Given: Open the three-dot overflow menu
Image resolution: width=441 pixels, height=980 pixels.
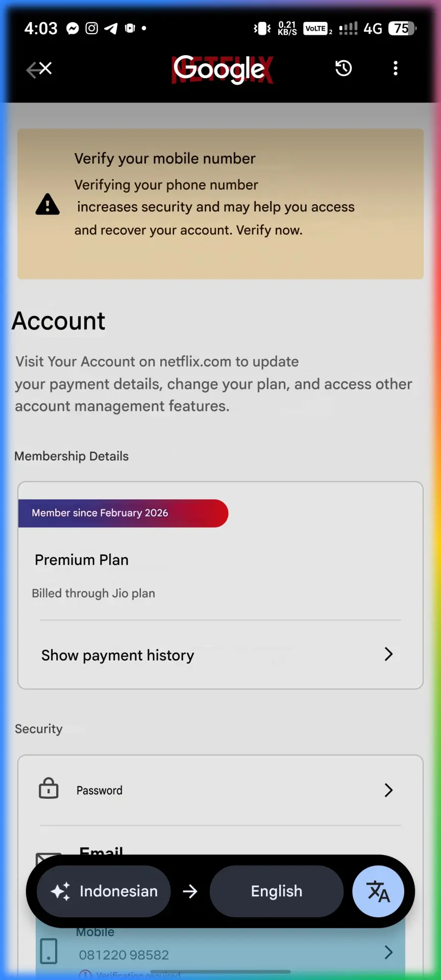Looking at the screenshot, I should [396, 68].
